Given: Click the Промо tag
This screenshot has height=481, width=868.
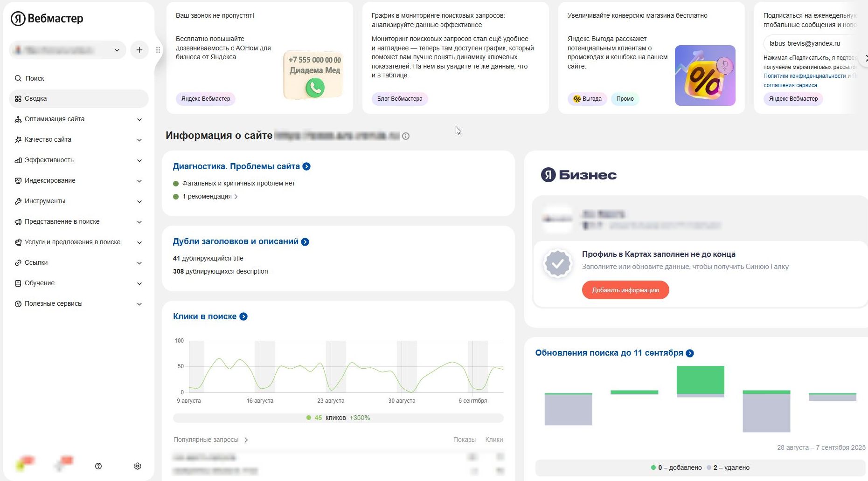Looking at the screenshot, I should 625,99.
